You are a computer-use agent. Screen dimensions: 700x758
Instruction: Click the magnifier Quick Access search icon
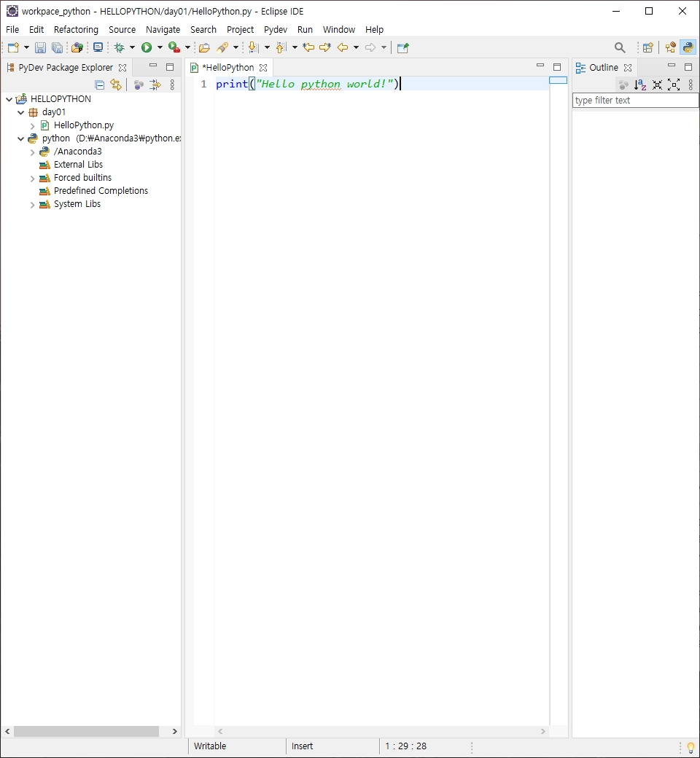point(620,47)
